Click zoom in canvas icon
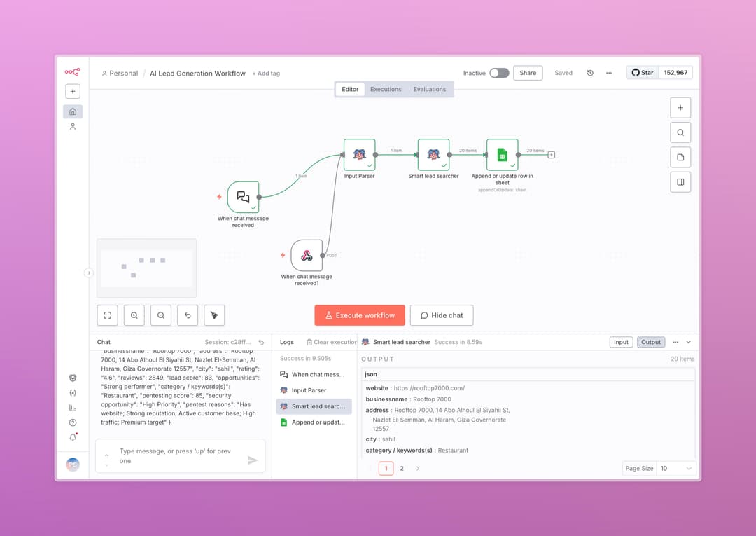Image resolution: width=756 pixels, height=536 pixels. tap(134, 315)
